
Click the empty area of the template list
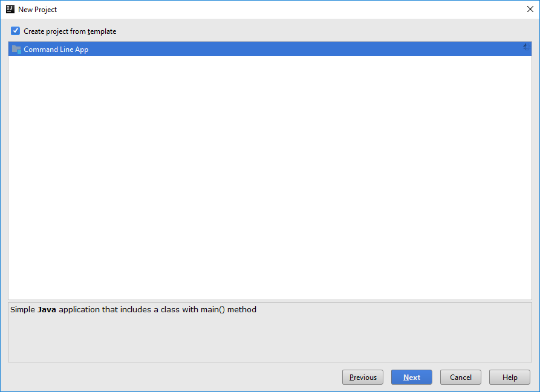(270, 181)
